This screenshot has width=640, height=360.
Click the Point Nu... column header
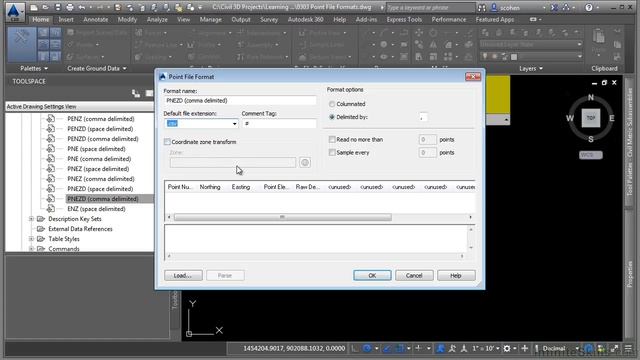180,187
